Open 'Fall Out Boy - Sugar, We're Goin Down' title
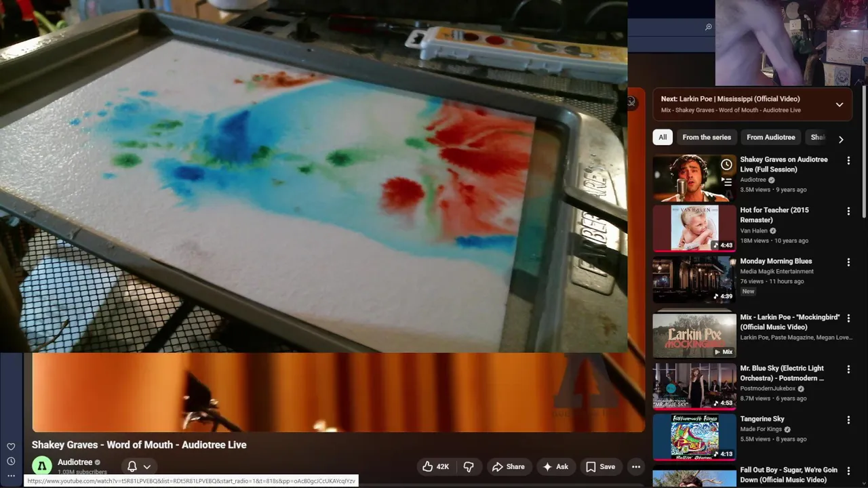Screen dimensions: 868x488 [x=789, y=474]
